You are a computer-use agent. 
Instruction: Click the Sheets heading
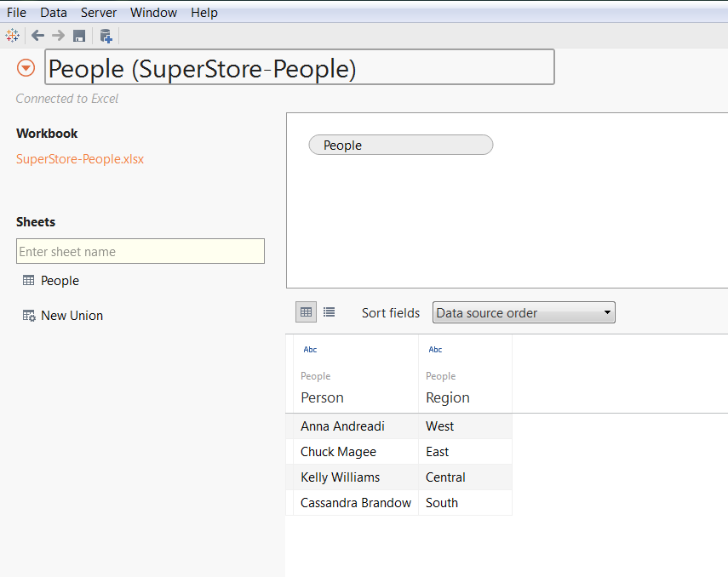coord(36,222)
